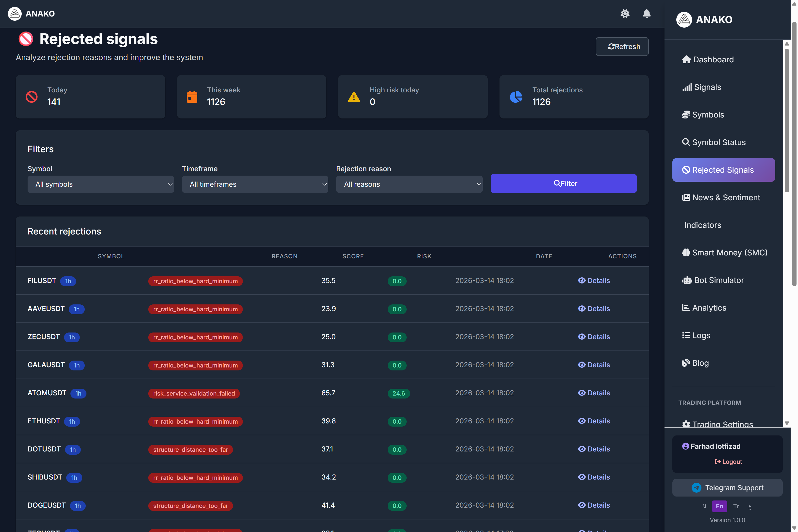Open Details for the ATOMUSDT rejection
Image resolution: width=798 pixels, height=532 pixels.
click(594, 393)
